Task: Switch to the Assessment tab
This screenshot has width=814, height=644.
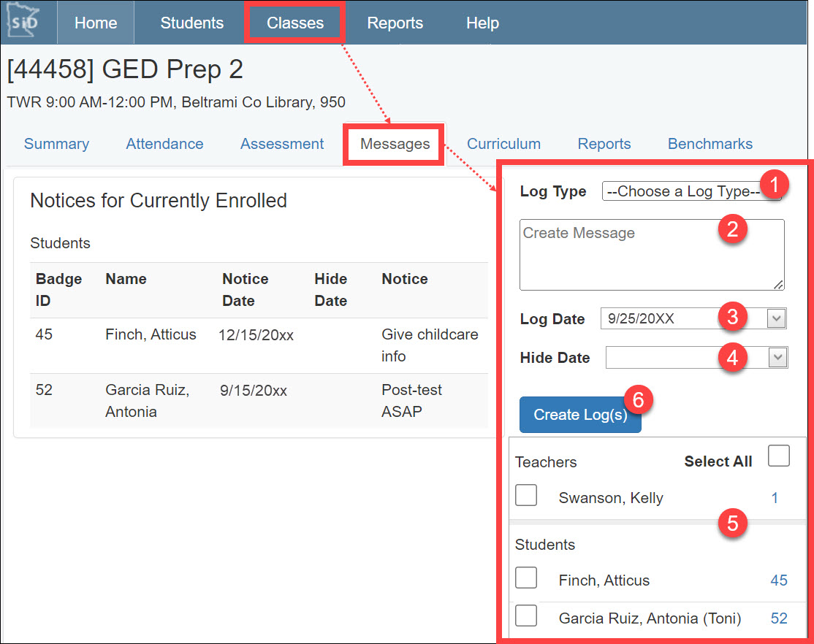Action: 282,144
